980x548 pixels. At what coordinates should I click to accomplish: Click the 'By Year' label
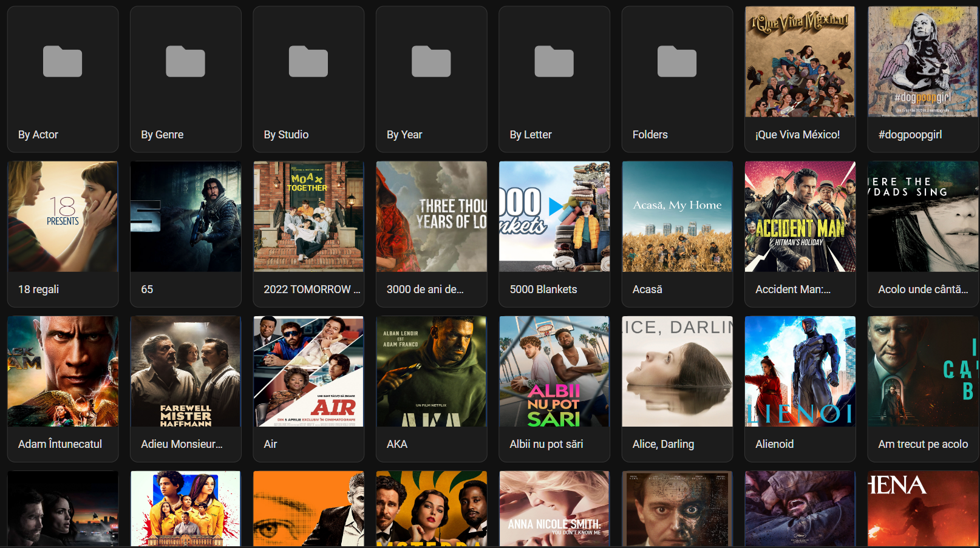[404, 135]
